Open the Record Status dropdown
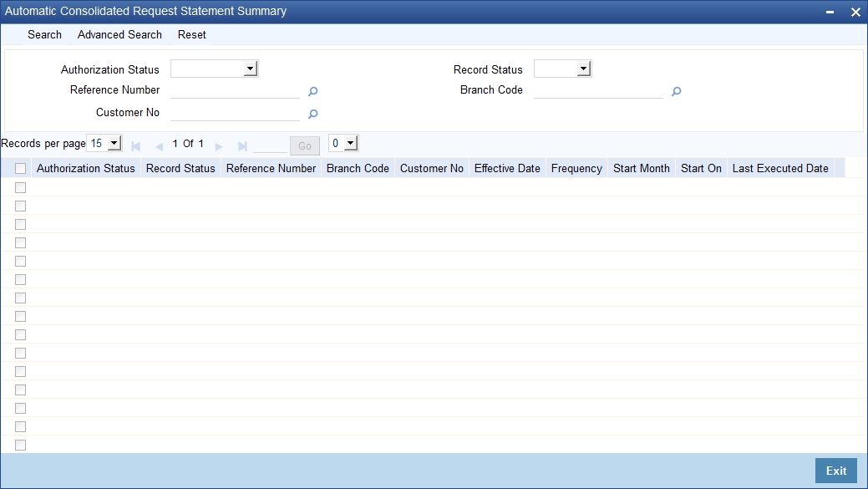The image size is (868, 489). tap(562, 69)
